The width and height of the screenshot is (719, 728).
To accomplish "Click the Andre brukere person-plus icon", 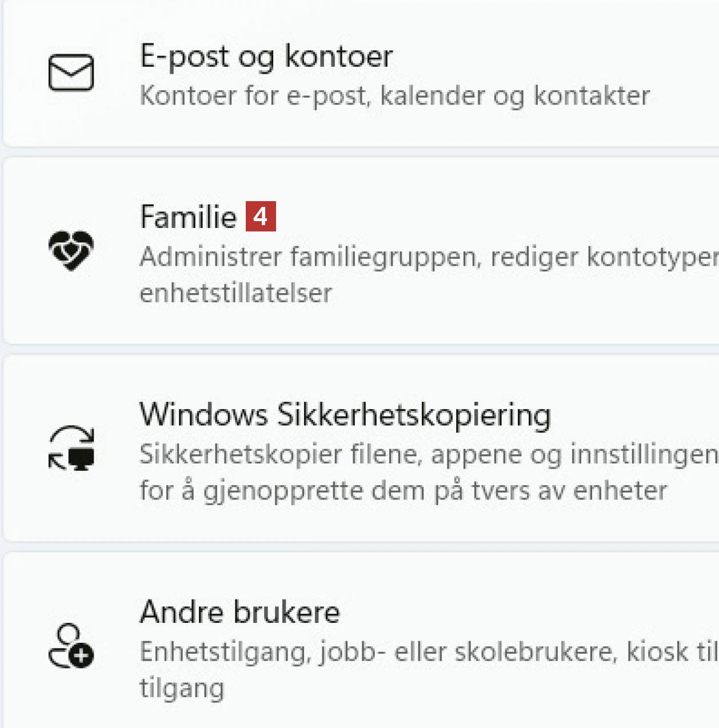I will coord(71,646).
